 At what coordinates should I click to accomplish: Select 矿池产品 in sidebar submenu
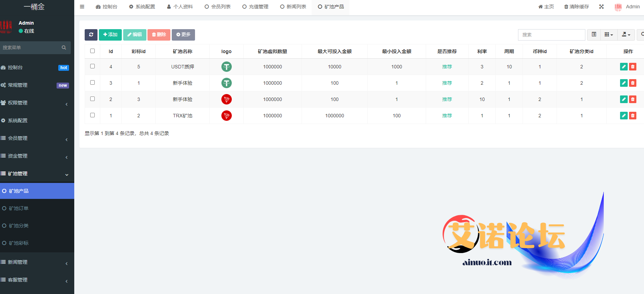(37, 191)
